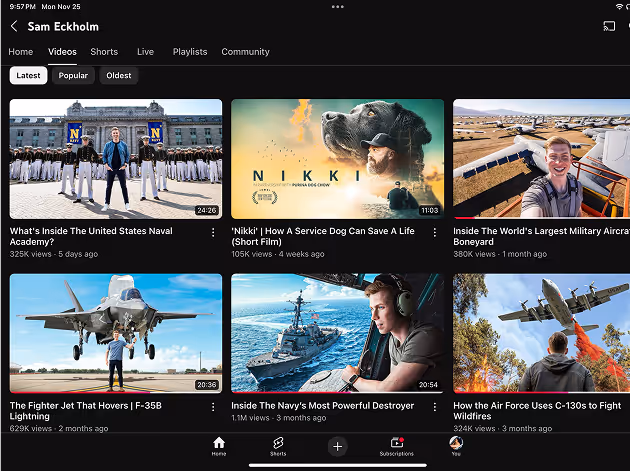This screenshot has width=630, height=471.
Task: Open the Playlists tab
Action: tap(190, 52)
